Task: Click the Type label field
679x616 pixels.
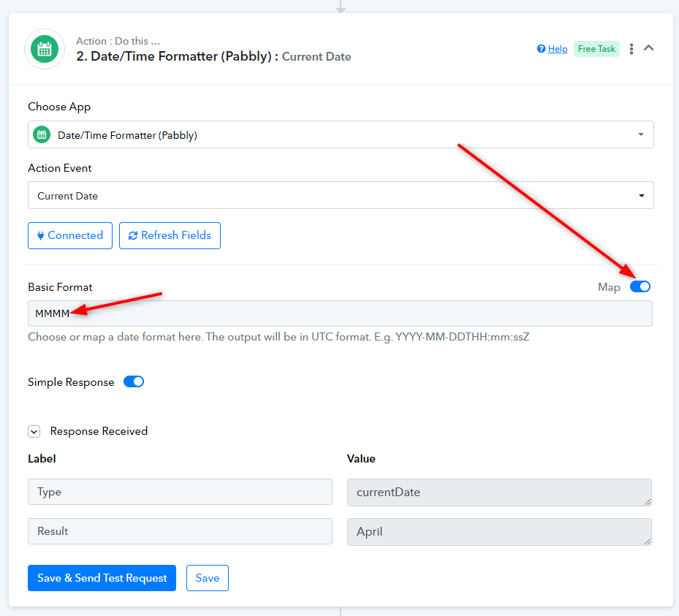Action: tap(180, 492)
